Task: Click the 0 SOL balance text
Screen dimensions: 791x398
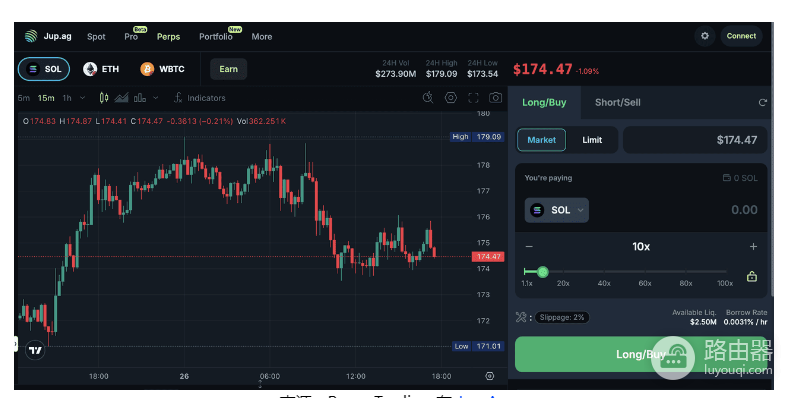Action: (746, 178)
